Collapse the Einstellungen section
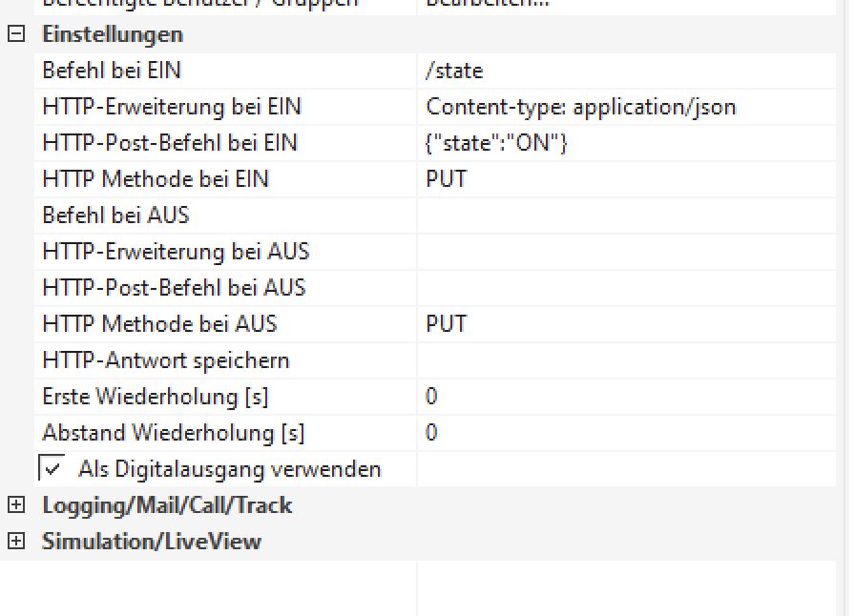This screenshot has height=616, width=855. [x=15, y=34]
